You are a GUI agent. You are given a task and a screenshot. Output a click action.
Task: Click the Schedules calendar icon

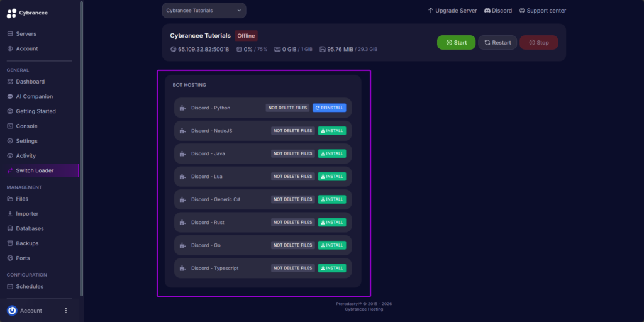pyautogui.click(x=10, y=286)
